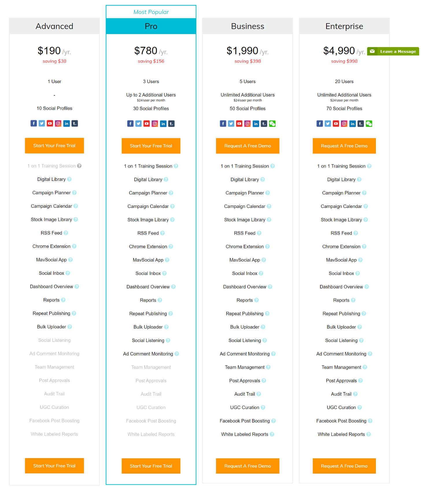The width and height of the screenshot is (421, 504).
Task: Click the $1,990 Business price
Action: click(242, 51)
